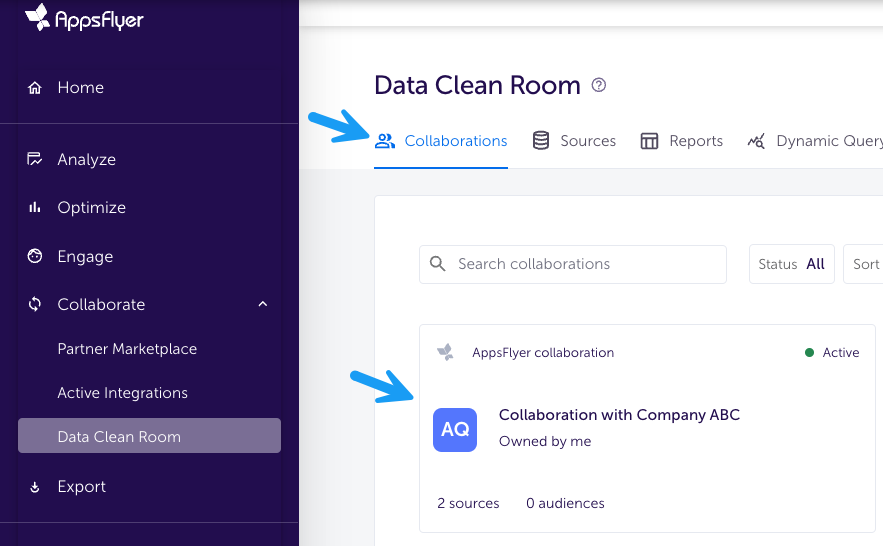This screenshot has width=883, height=546.
Task: Click the Sources database icon
Action: coord(541,141)
